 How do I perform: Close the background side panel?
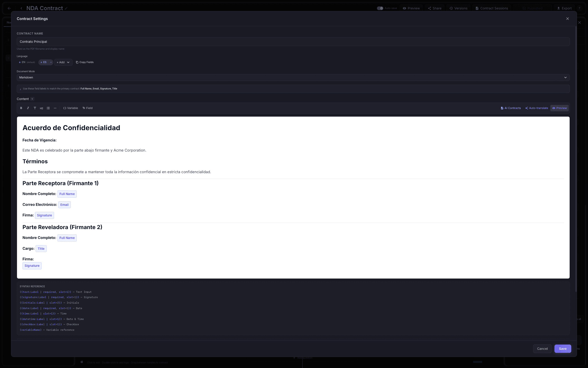pos(580,23)
